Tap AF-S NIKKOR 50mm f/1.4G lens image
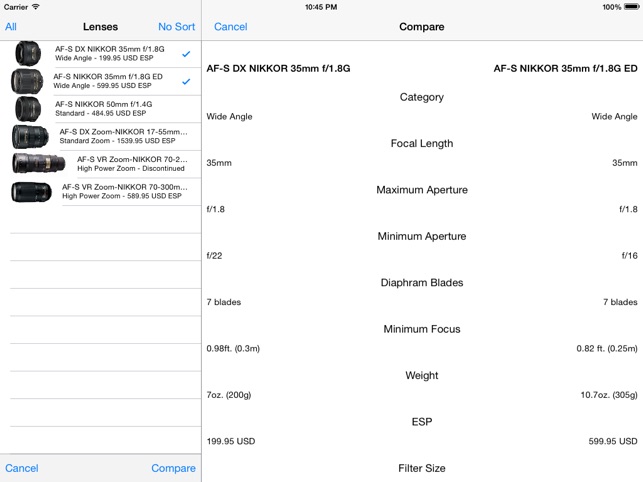The height and width of the screenshot is (482, 643). (x=28, y=109)
